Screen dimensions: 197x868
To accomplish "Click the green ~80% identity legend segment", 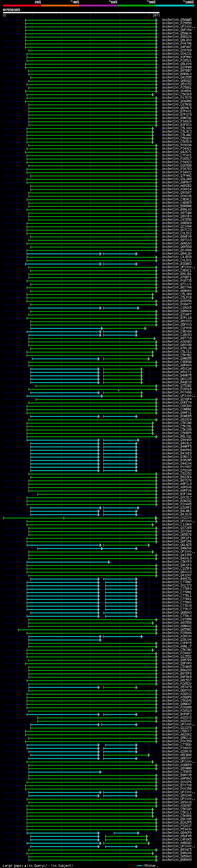I will (137, 6).
